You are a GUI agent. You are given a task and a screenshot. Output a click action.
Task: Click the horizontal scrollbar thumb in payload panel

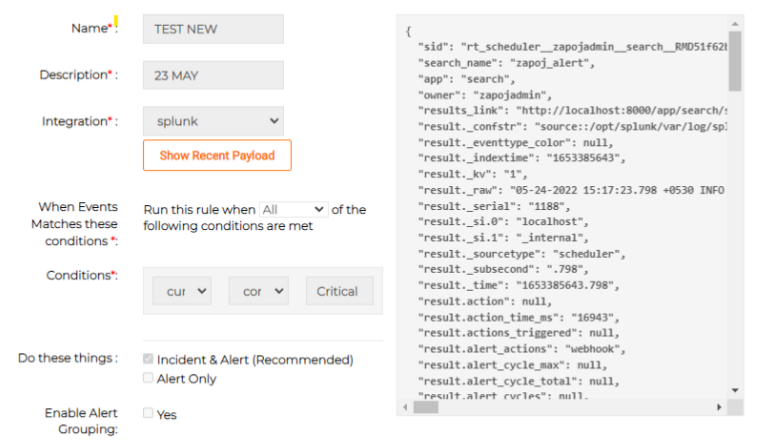[x=426, y=407]
